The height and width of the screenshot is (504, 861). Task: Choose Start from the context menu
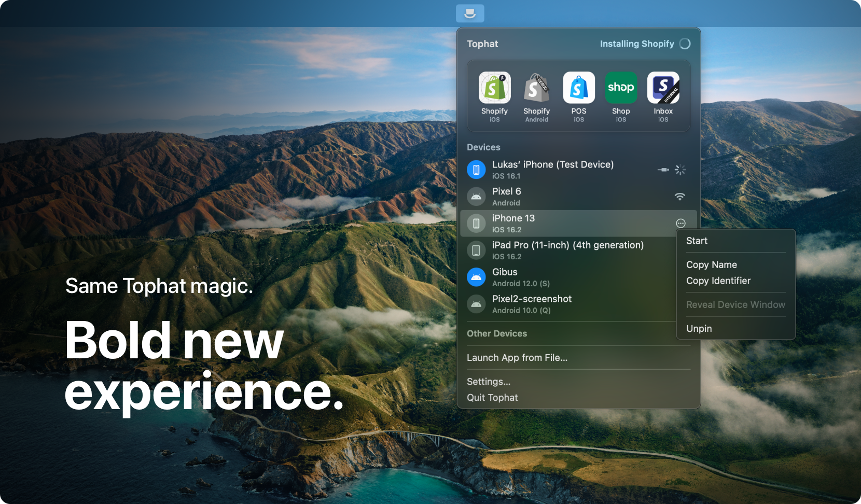tap(697, 241)
